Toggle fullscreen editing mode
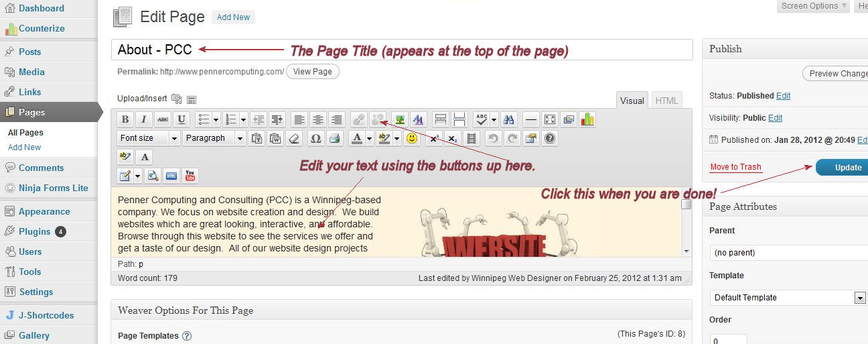The image size is (868, 344). click(549, 120)
